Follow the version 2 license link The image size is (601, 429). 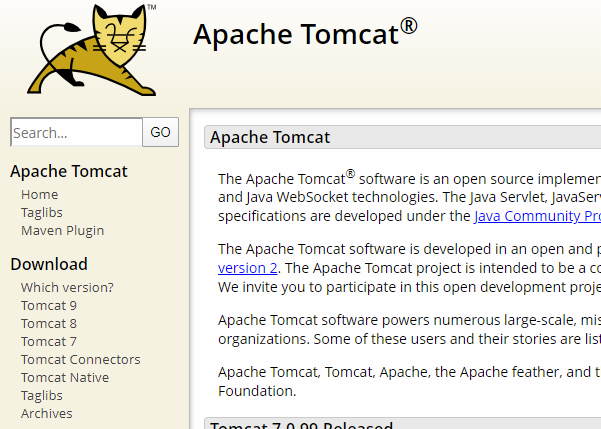[248, 268]
